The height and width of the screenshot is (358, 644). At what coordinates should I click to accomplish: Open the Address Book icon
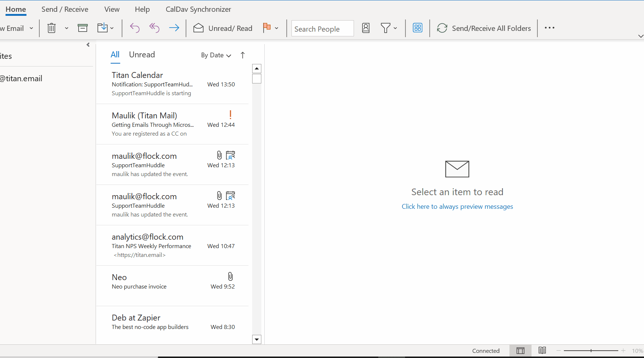pyautogui.click(x=366, y=28)
